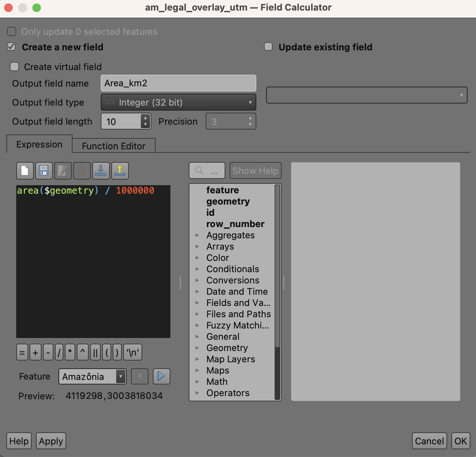Viewport: 476px width, 457px height.
Task: Click the clear expression editor icon
Action: pyautogui.click(x=25, y=171)
